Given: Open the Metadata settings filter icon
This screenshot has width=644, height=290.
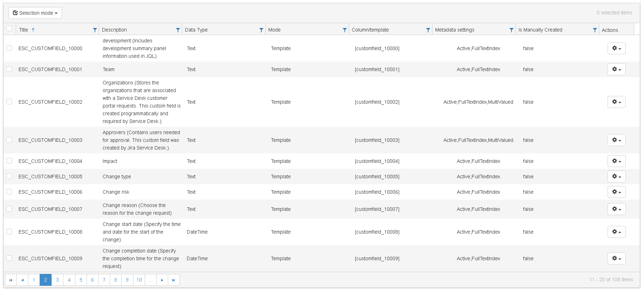Looking at the screenshot, I should (x=511, y=30).
